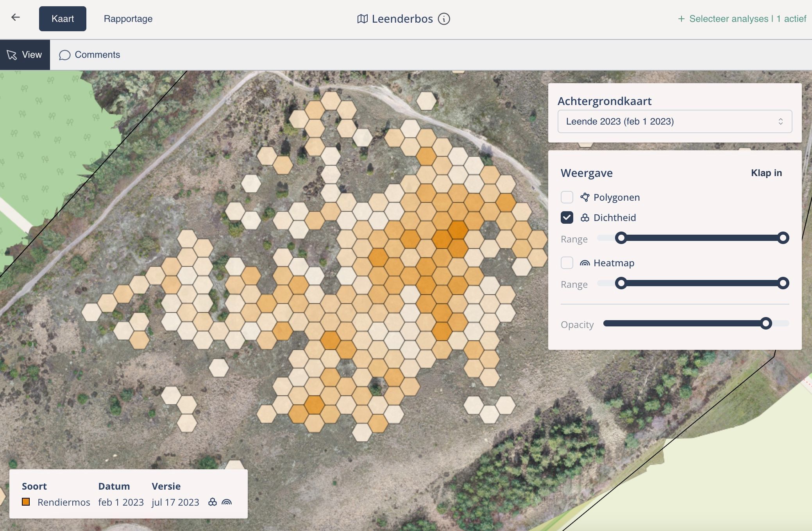Collapse Weergave panel with Klap in
Image resolution: width=812 pixels, height=531 pixels.
tap(766, 173)
